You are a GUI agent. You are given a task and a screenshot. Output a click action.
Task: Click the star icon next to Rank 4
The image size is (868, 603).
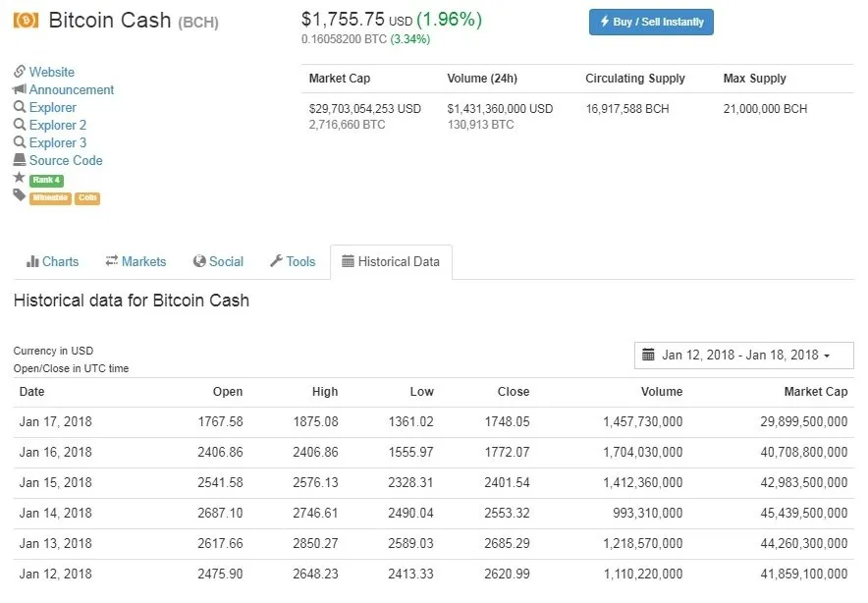20,178
